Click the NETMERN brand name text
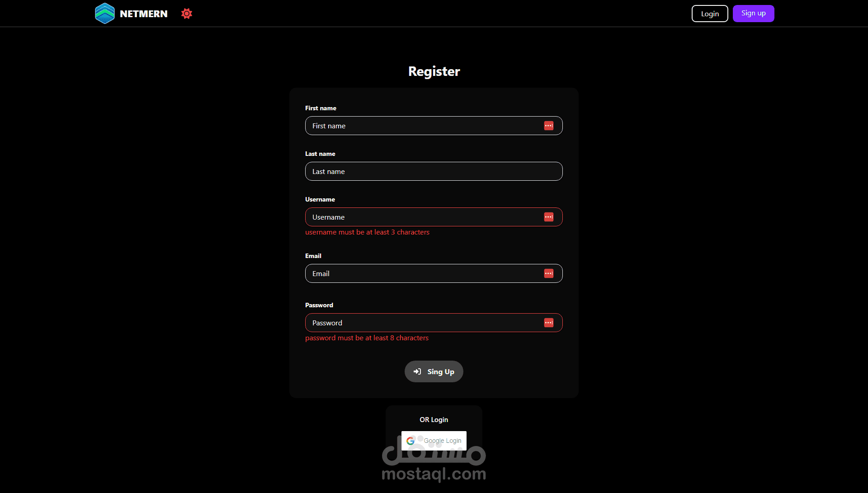This screenshot has width=868, height=493. (x=143, y=14)
